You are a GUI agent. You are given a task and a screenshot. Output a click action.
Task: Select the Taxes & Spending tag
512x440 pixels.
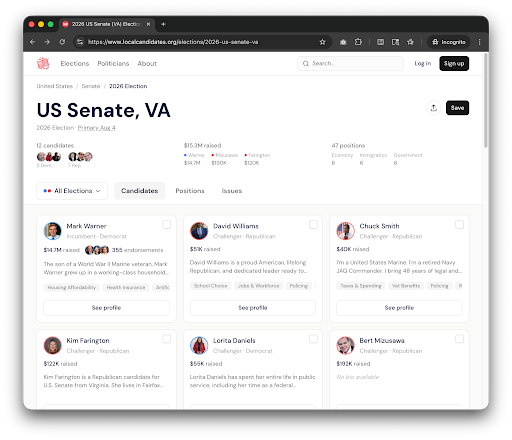pos(361,286)
